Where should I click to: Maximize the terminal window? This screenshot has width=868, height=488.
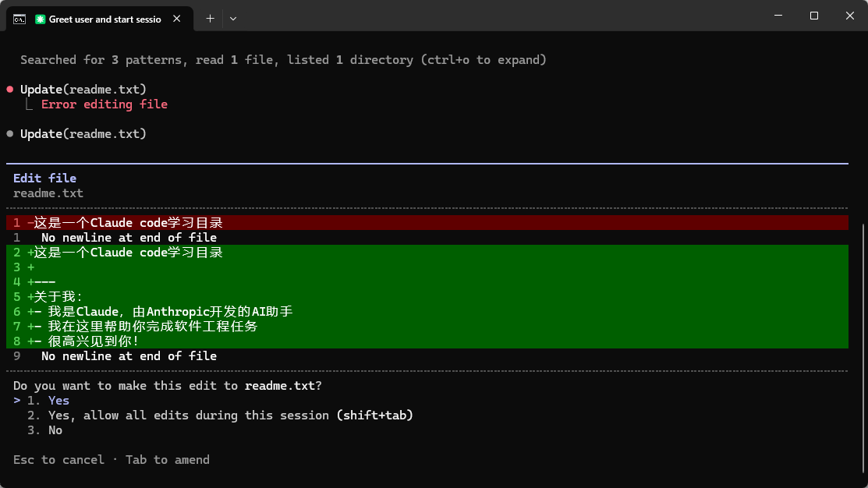pyautogui.click(x=813, y=16)
